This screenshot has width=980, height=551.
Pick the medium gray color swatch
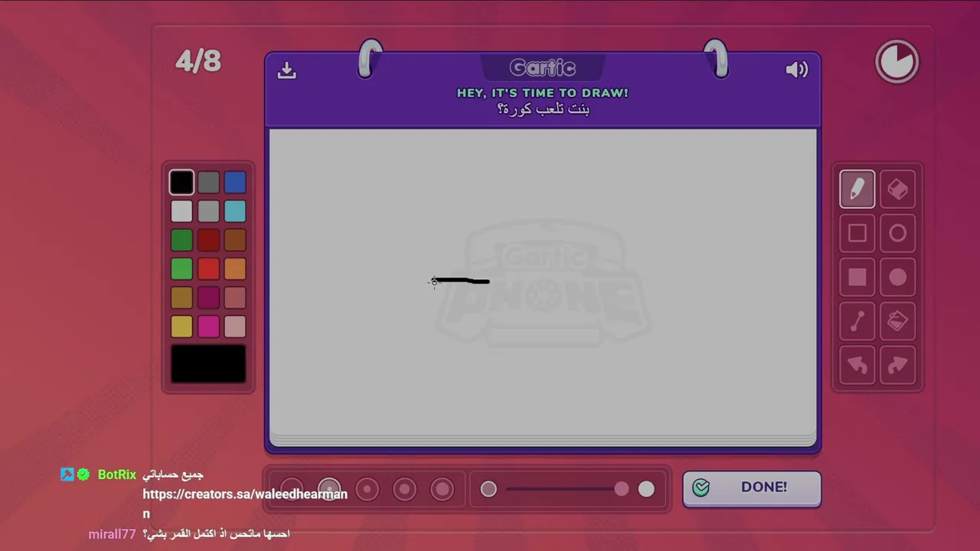pos(208,211)
